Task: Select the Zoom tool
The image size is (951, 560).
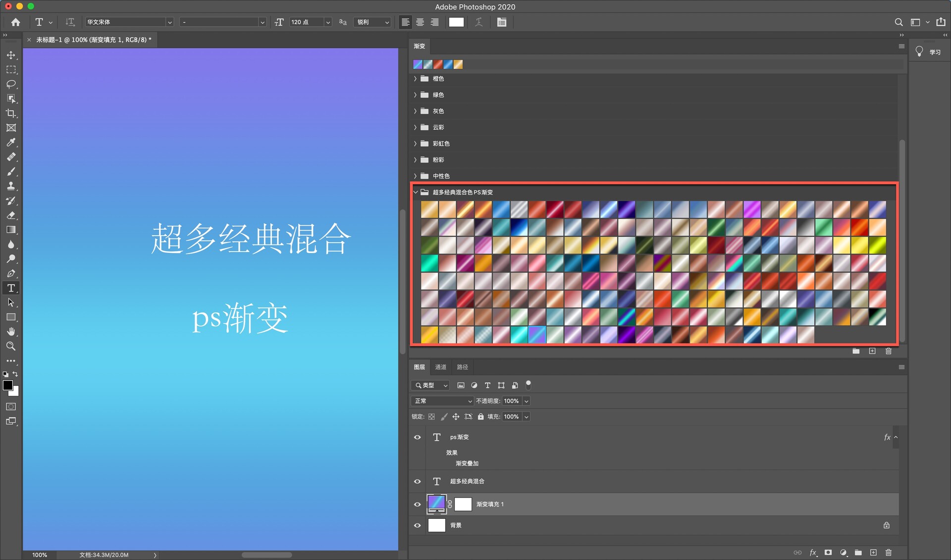Action: tap(11, 346)
